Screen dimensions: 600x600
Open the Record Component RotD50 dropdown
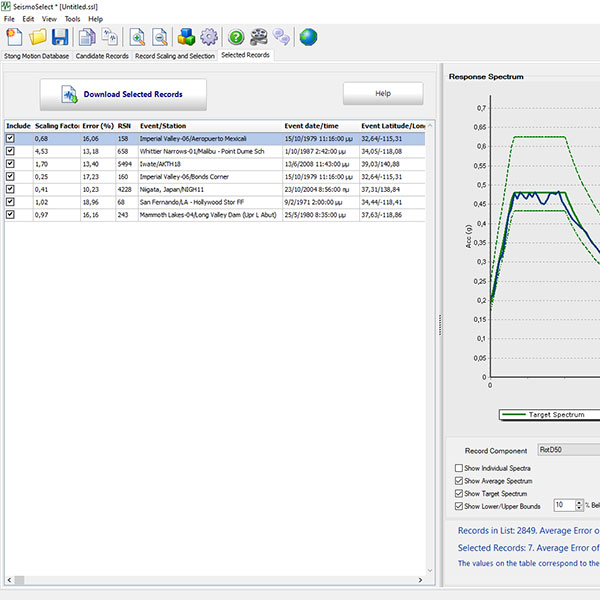[x=569, y=450]
